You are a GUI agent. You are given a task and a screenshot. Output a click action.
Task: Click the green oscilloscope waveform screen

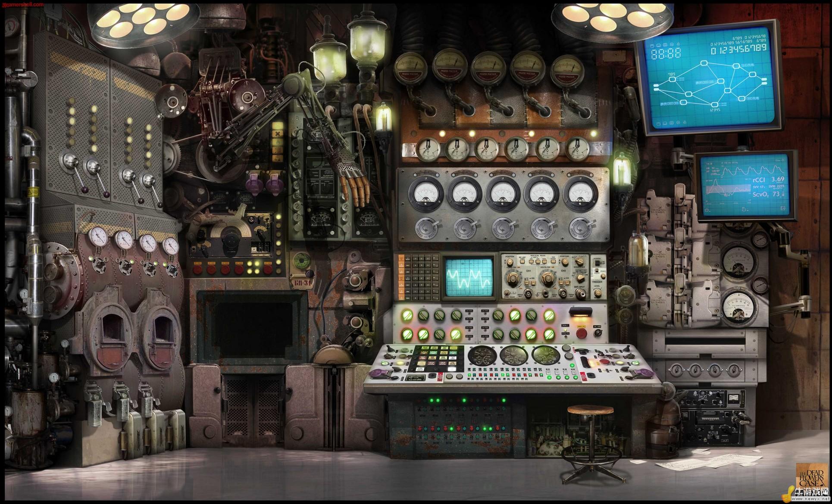tap(469, 277)
